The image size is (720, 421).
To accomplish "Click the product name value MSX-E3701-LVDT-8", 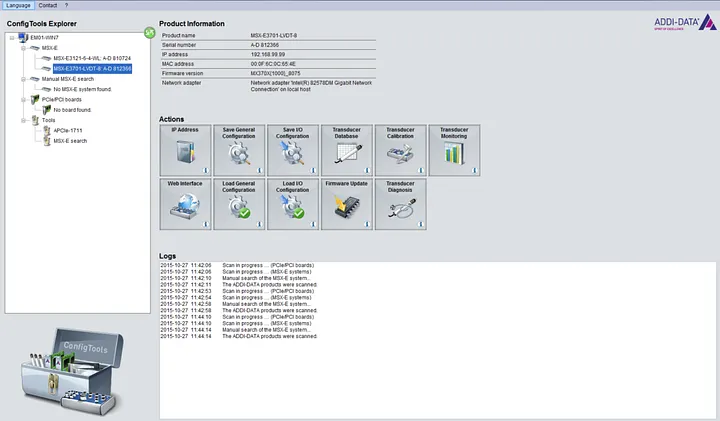I will point(274,35).
